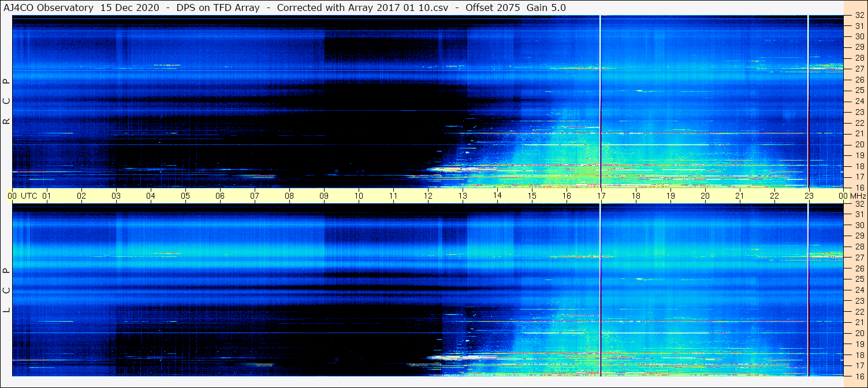Viewport: 868px width, 388px height.
Task: Click 16 on the RCP frequency scale
Action: click(859, 187)
